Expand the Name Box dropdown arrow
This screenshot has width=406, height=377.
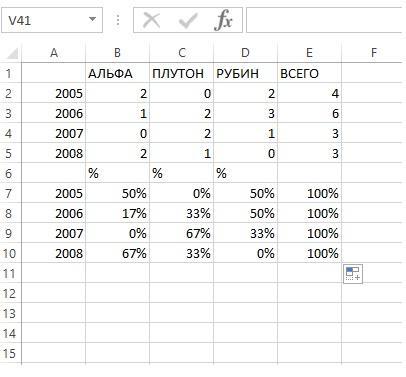click(92, 19)
